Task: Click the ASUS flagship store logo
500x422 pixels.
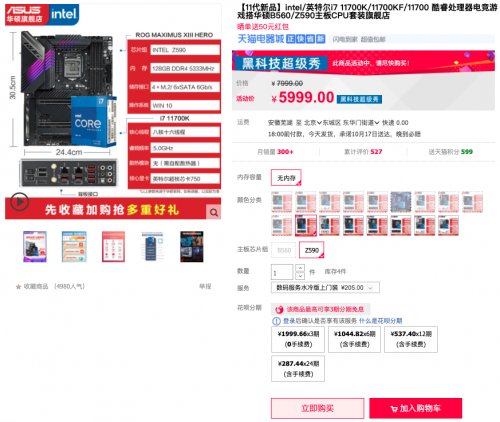Action: click(x=27, y=15)
